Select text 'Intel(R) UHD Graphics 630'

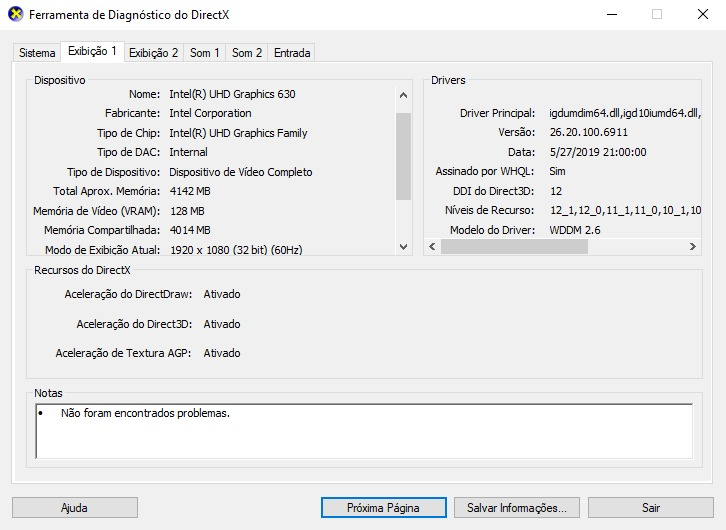(x=232, y=94)
